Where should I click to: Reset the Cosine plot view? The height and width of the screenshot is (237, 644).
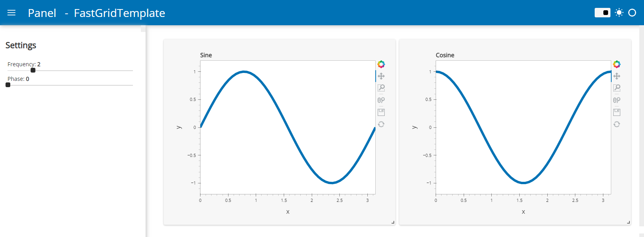617,124
